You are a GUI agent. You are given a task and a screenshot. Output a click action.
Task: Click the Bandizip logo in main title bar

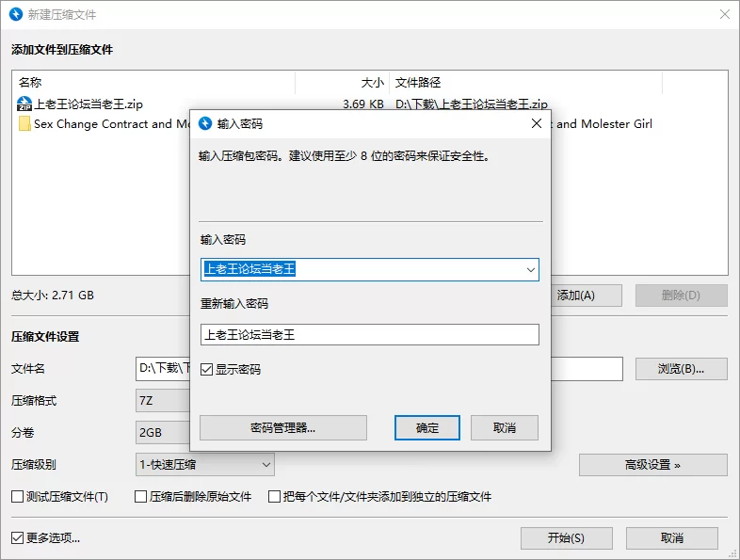[x=16, y=14]
